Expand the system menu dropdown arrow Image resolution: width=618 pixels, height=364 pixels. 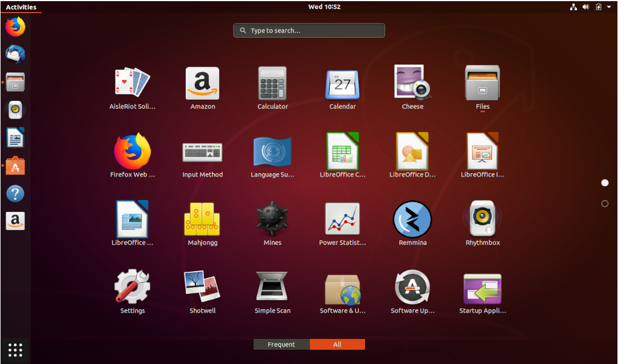[x=609, y=7]
